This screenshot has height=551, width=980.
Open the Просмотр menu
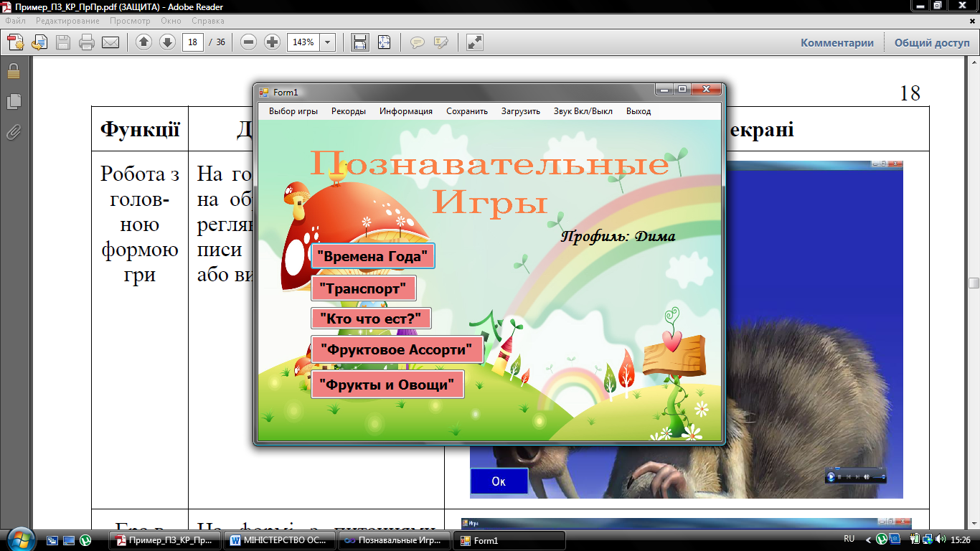point(130,22)
